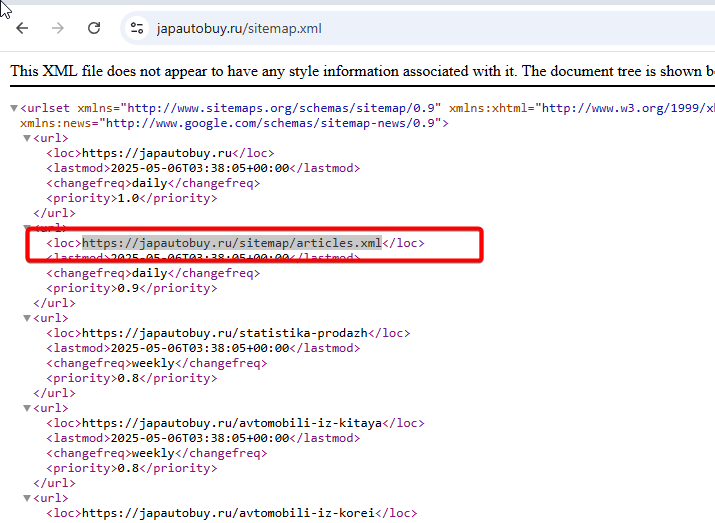Select the daily changefreq with priority 1.0
The width and height of the screenshot is (715, 523).
tap(150, 183)
